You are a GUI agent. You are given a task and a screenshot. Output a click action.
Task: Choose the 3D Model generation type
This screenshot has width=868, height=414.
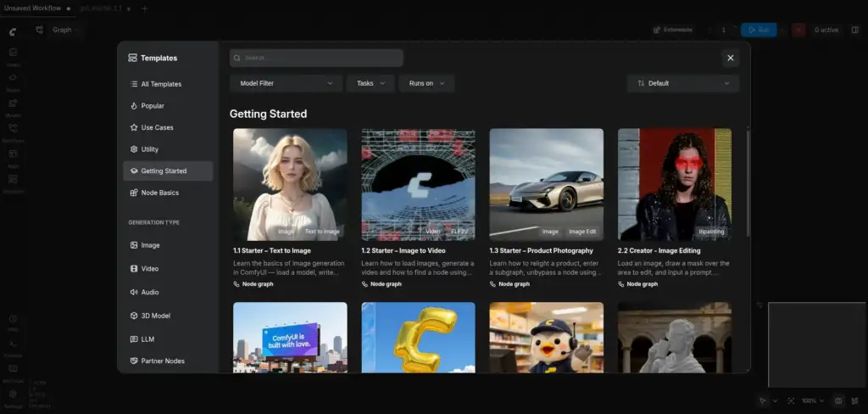pos(168,316)
